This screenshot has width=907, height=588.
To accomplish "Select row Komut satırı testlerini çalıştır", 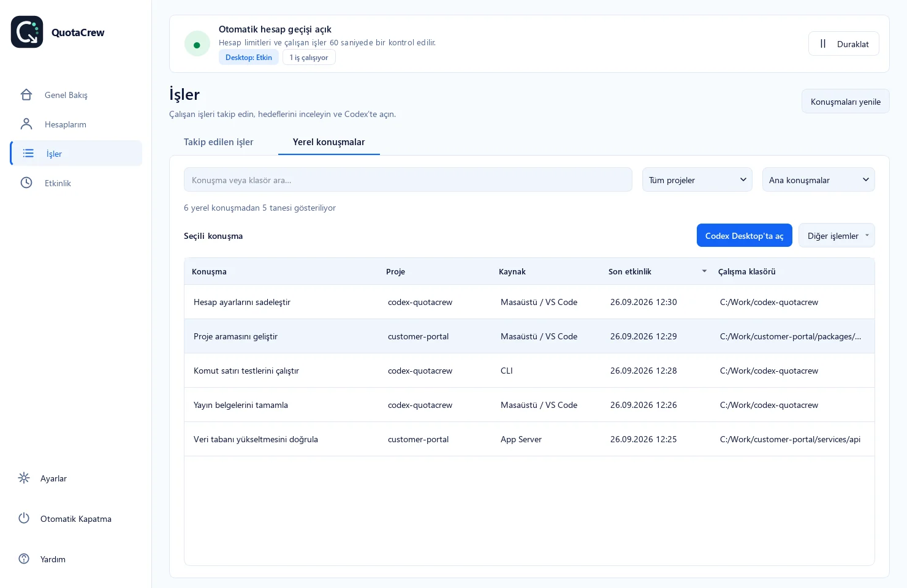I will 529,371.
